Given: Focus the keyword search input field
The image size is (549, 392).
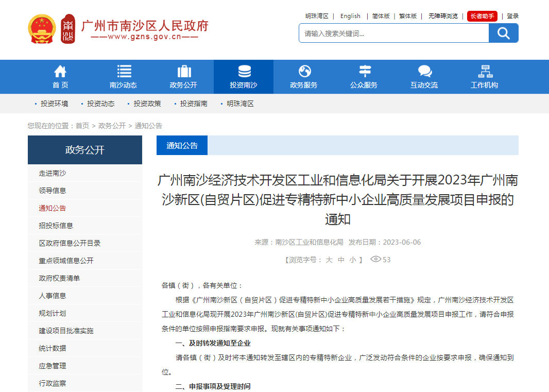Looking at the screenshot, I should [x=394, y=33].
